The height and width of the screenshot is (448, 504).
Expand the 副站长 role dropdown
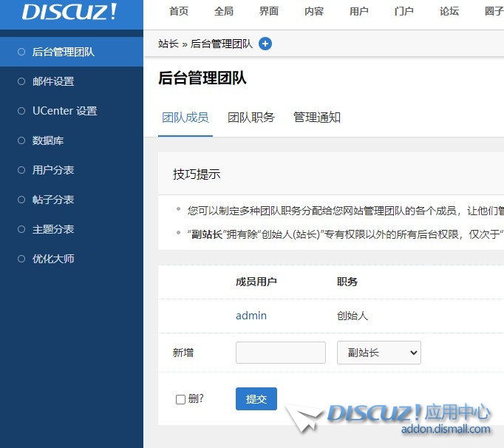(x=379, y=353)
